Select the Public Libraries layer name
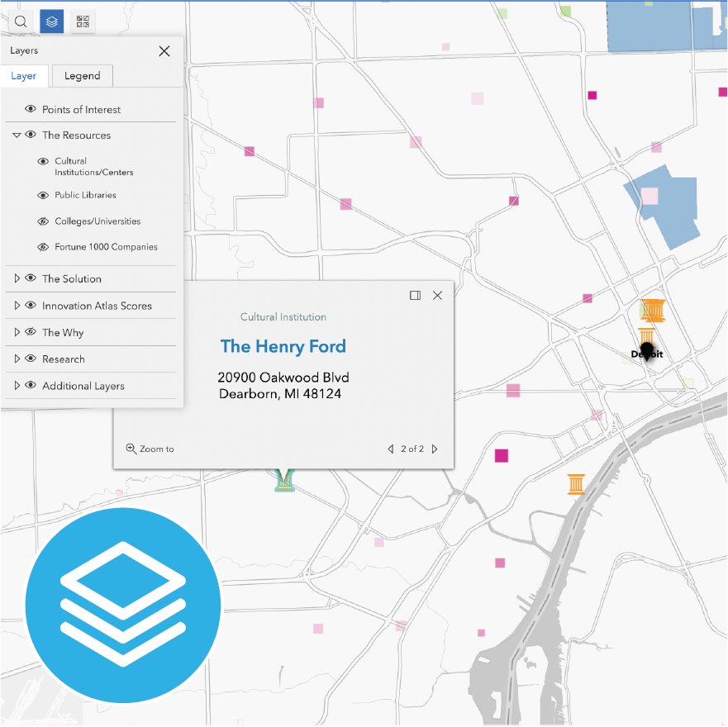728x727 pixels. pyautogui.click(x=85, y=195)
